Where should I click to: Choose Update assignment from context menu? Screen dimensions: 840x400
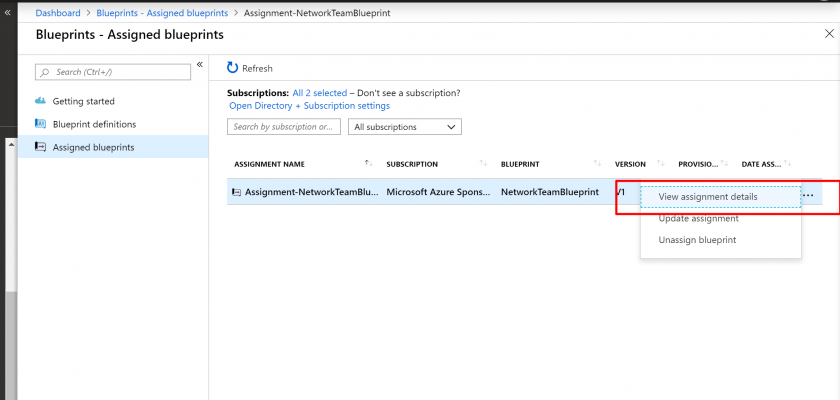tap(698, 218)
